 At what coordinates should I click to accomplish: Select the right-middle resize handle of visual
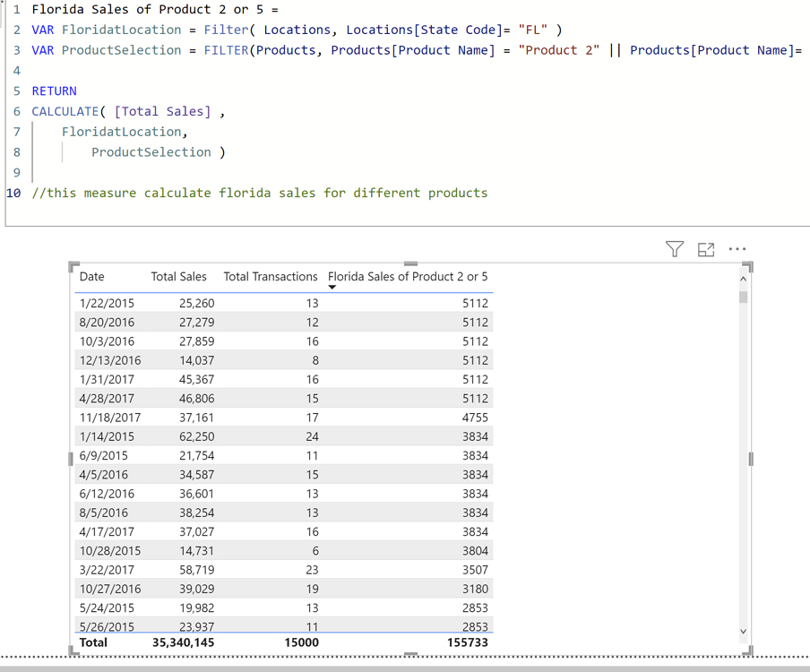coord(750,459)
